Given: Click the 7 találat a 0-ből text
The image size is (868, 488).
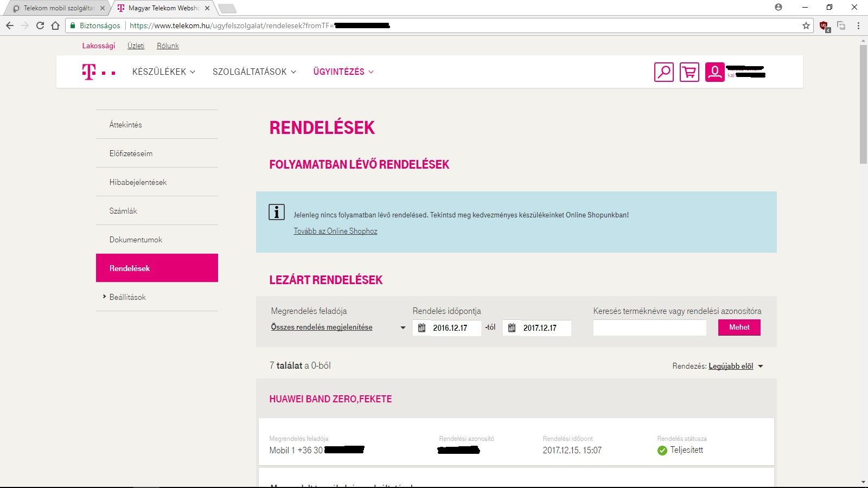Looking at the screenshot, I should click(x=300, y=365).
